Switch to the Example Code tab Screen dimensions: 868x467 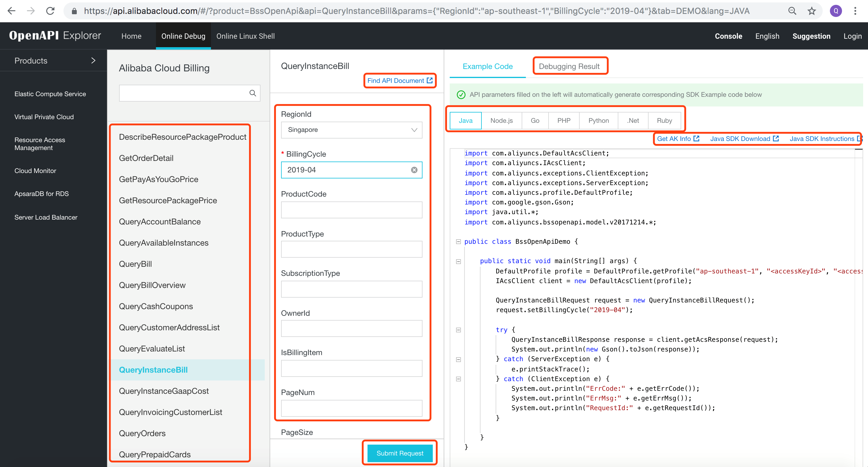pos(487,67)
